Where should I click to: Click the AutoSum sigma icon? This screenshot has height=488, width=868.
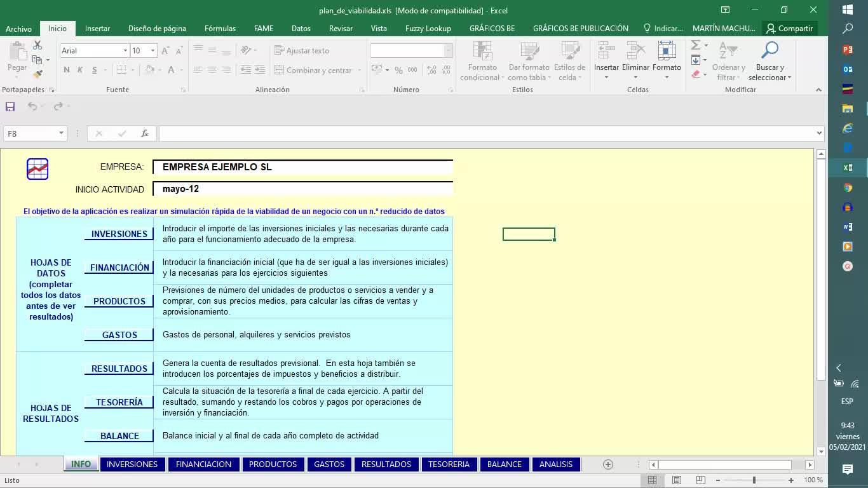pos(696,45)
